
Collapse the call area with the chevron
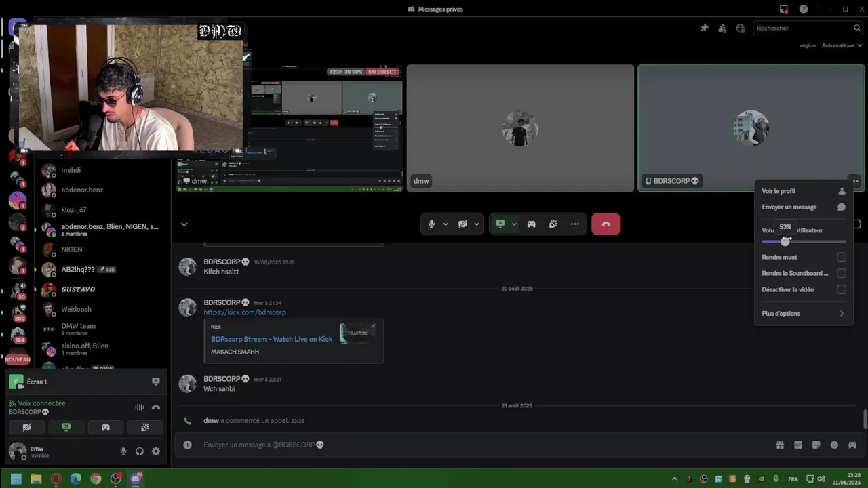pos(184,224)
